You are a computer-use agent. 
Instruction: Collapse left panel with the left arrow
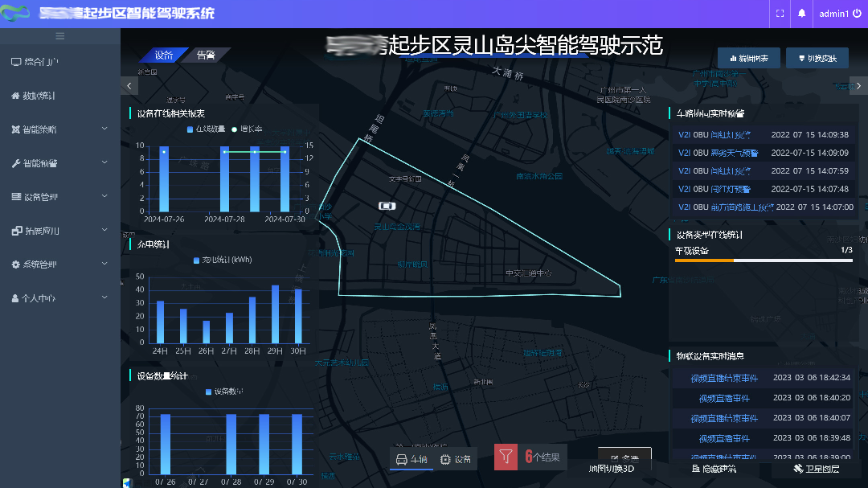coord(129,85)
